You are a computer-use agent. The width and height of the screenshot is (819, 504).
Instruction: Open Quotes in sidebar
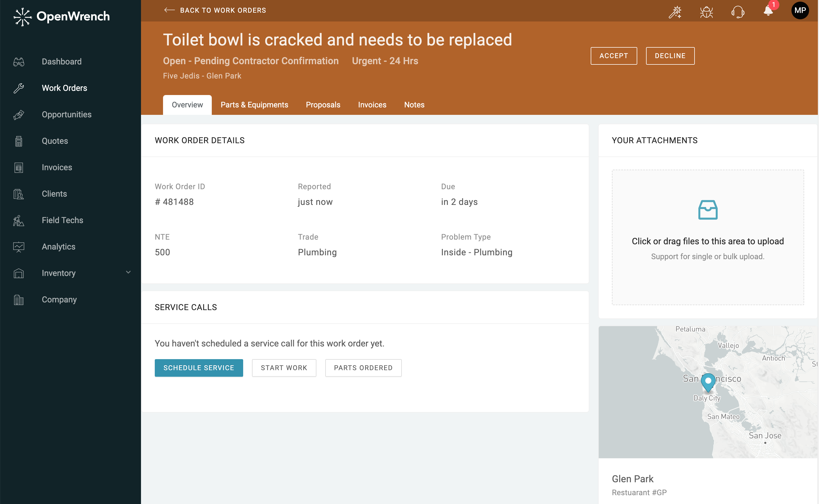tap(55, 141)
